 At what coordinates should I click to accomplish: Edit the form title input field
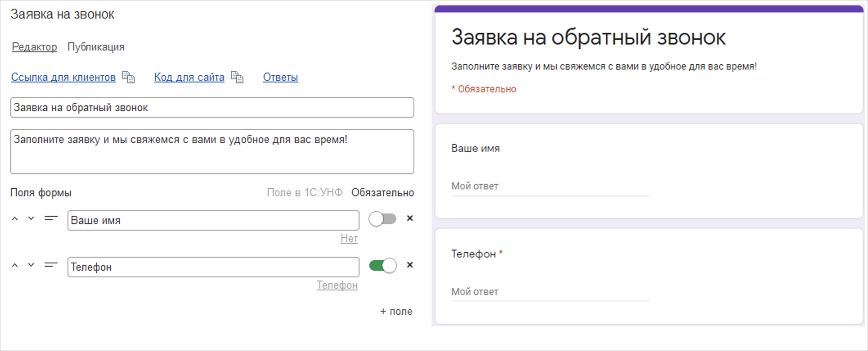212,107
